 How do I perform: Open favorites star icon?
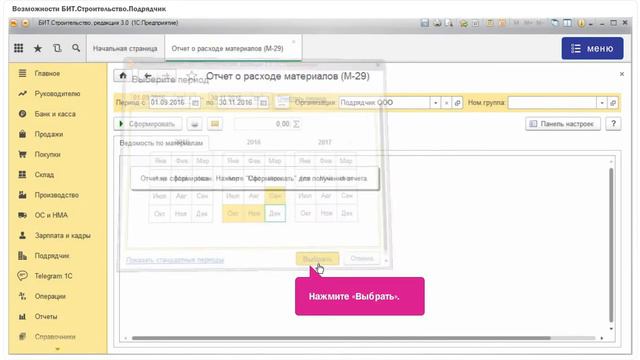coord(38,48)
